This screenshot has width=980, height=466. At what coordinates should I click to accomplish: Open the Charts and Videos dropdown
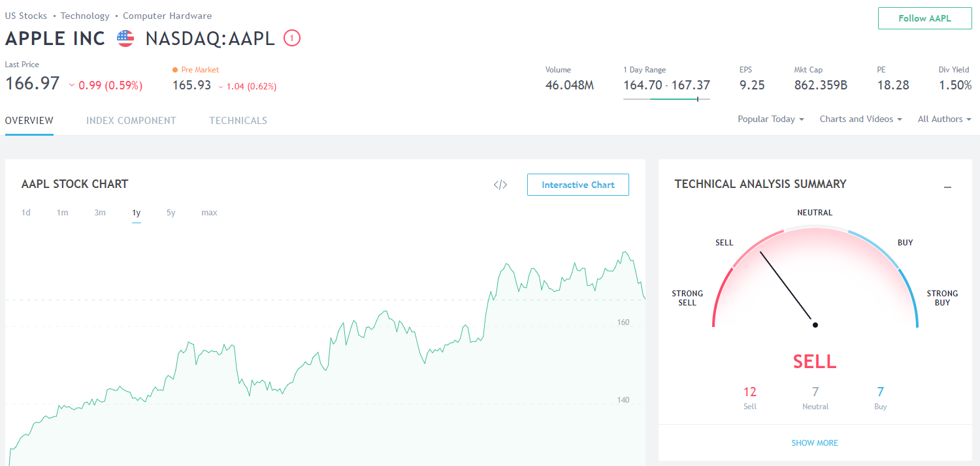click(x=861, y=119)
